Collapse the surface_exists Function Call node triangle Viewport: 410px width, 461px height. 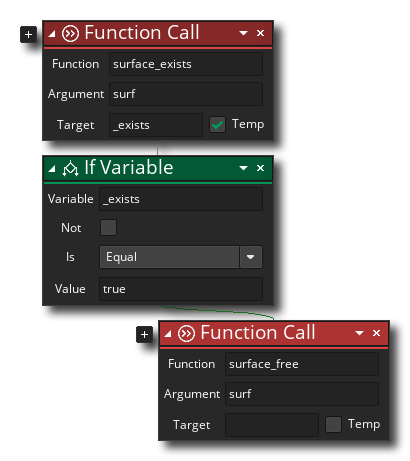coord(52,34)
